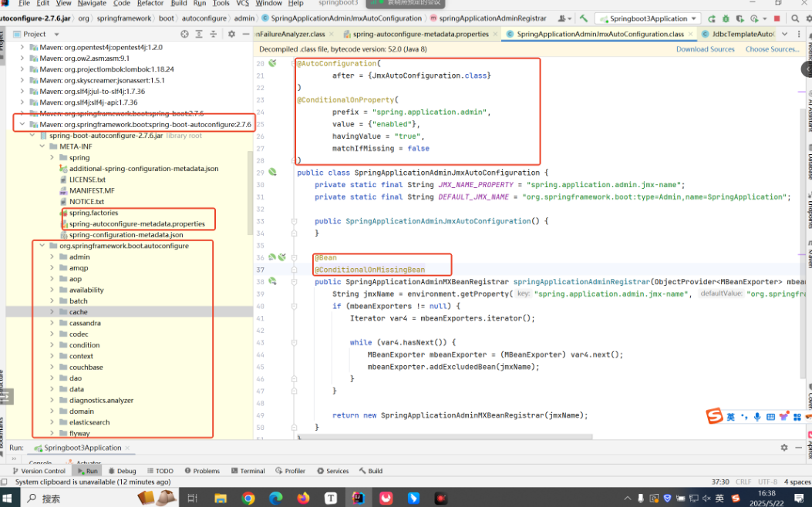Collapse the META-INF folder
This screenshot has width=812, height=507.
42,146
